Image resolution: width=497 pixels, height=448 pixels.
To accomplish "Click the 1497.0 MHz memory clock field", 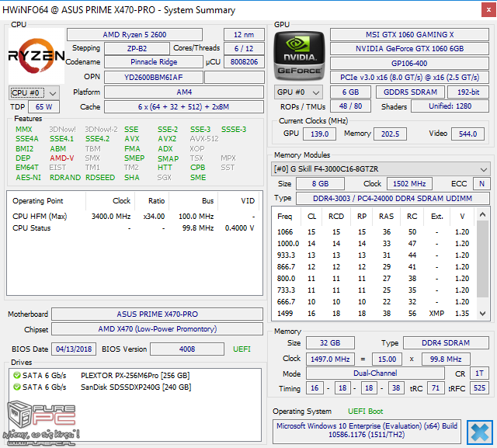I will click(x=330, y=359).
